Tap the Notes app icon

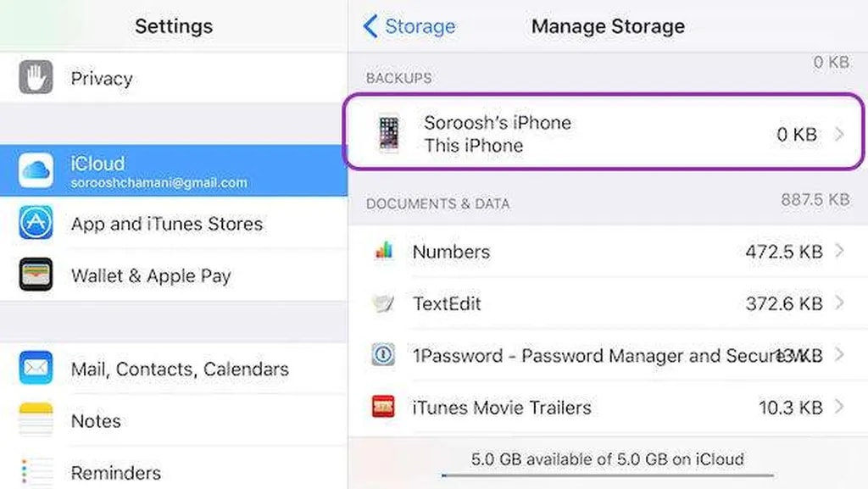pyautogui.click(x=36, y=420)
